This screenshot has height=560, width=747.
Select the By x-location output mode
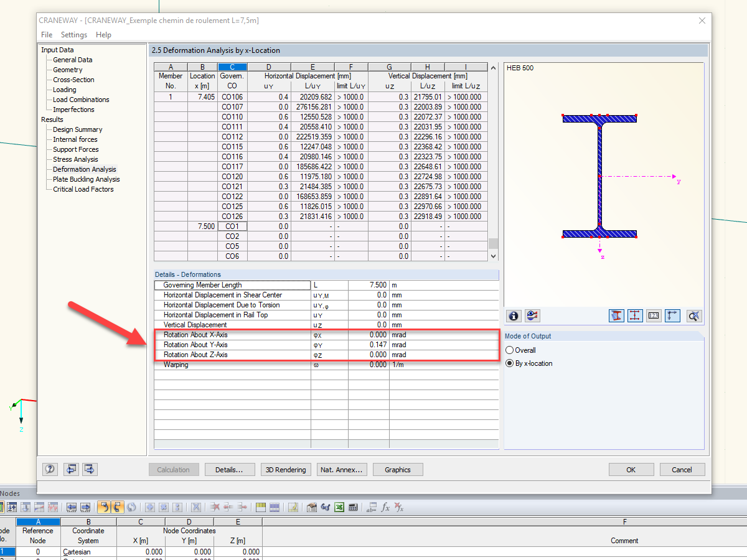click(x=529, y=363)
